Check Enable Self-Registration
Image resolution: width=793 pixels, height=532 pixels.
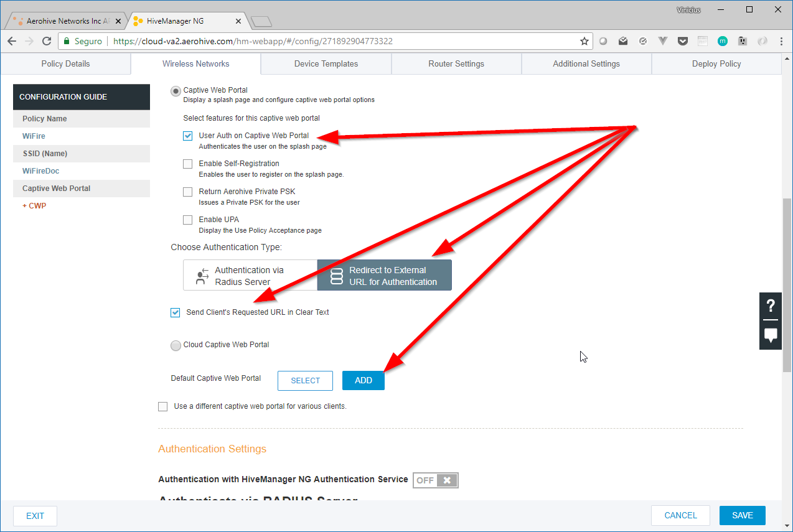pyautogui.click(x=187, y=164)
